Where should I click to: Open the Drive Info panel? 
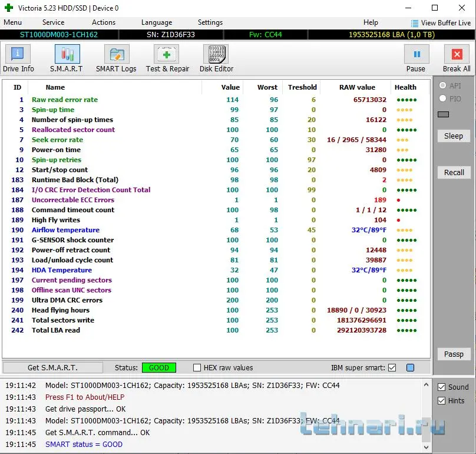tap(18, 58)
